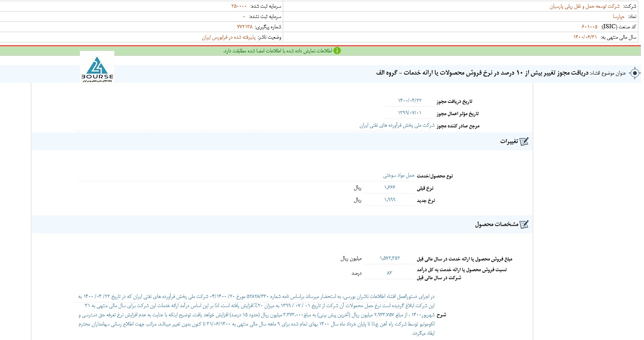The width and height of the screenshot is (644, 340).
Task: Click label تاریخ مؤثر اعمال مجوز
Action: (457, 114)
